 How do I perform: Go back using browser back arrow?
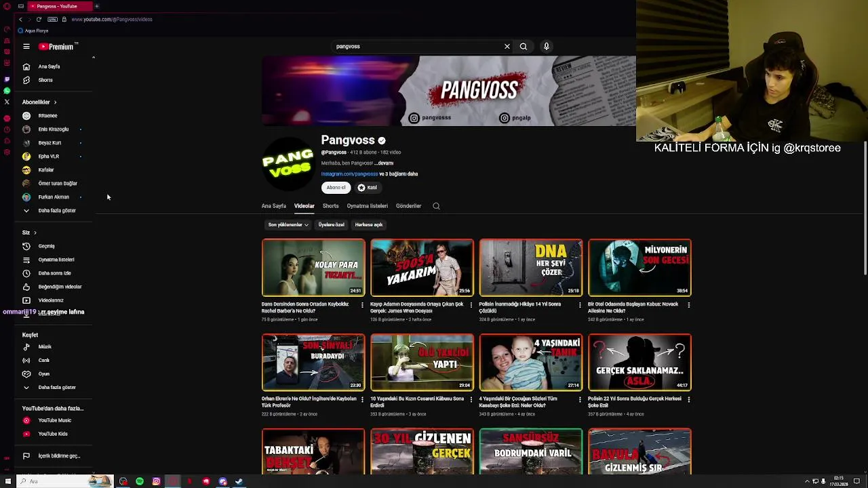pyautogui.click(x=20, y=19)
